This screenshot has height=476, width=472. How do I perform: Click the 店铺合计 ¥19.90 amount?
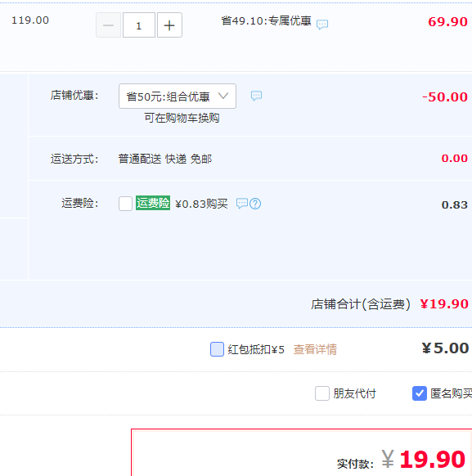click(x=444, y=304)
